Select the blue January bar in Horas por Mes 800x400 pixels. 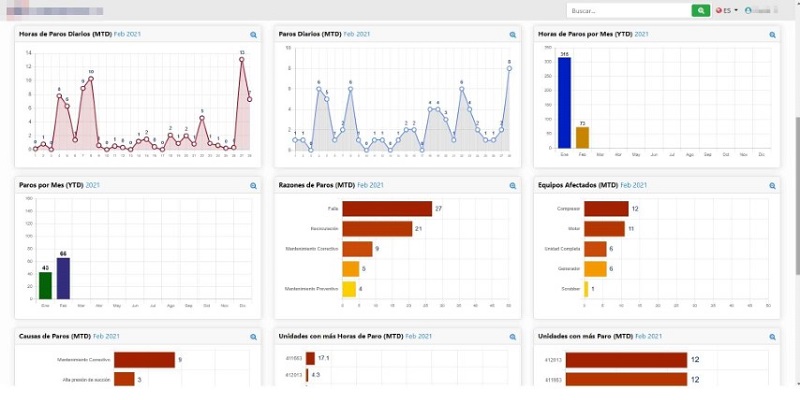(x=564, y=103)
